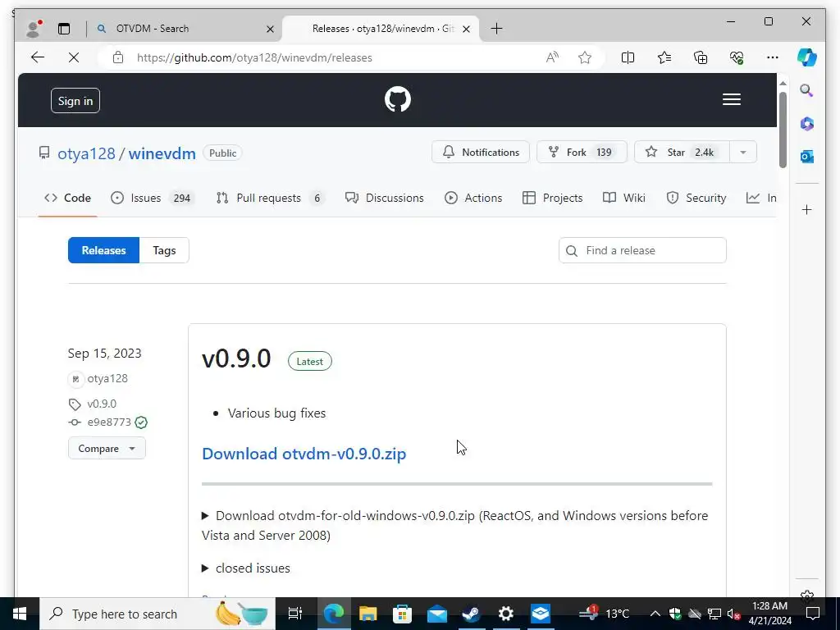This screenshot has height=630, width=840.
Task: Open Microsoft 365 sidebar icon
Action: coord(807,124)
